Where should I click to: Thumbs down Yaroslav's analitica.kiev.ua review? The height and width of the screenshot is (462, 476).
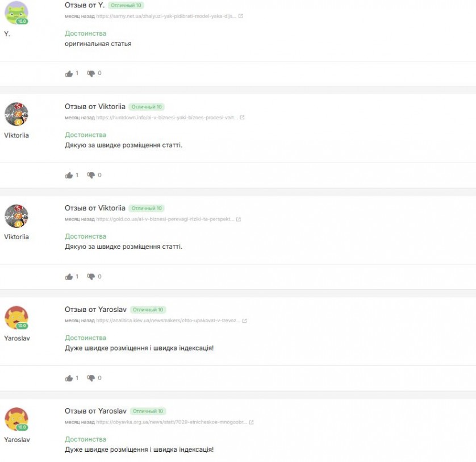point(91,378)
